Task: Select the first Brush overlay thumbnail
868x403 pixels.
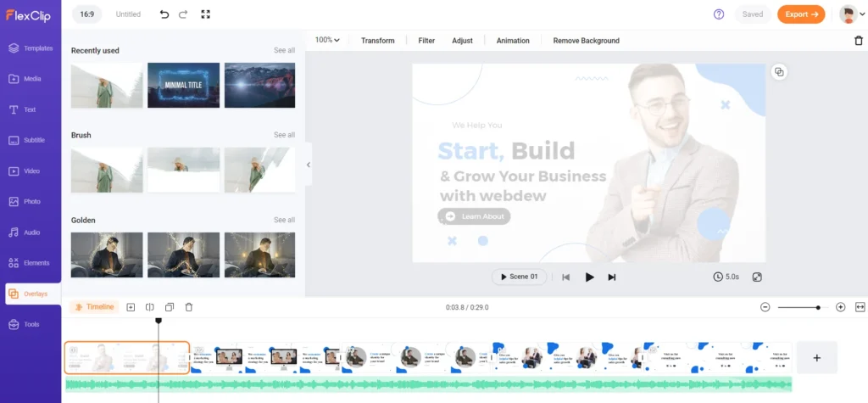Action: pos(107,170)
